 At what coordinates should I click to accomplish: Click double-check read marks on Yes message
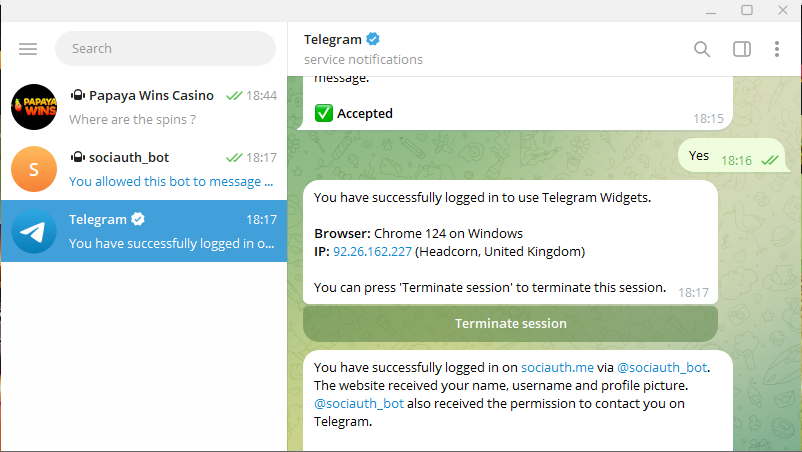769,159
